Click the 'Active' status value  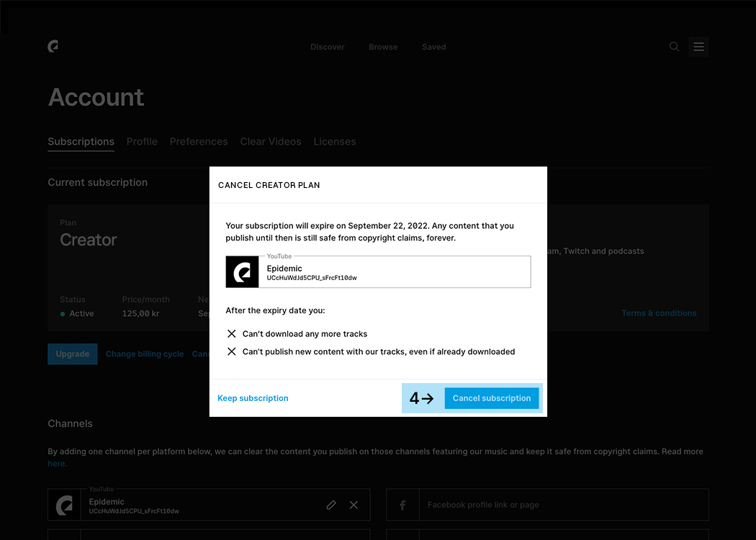(81, 313)
